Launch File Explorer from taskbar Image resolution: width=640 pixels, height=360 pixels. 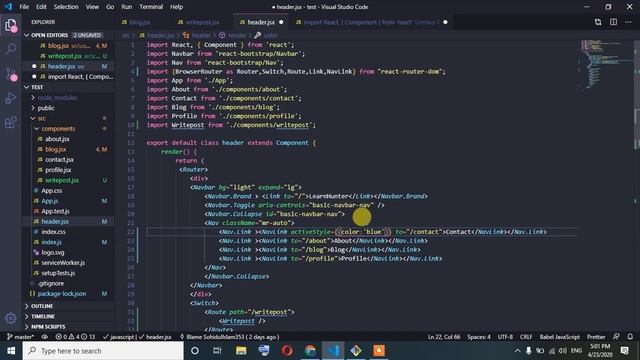(241, 351)
